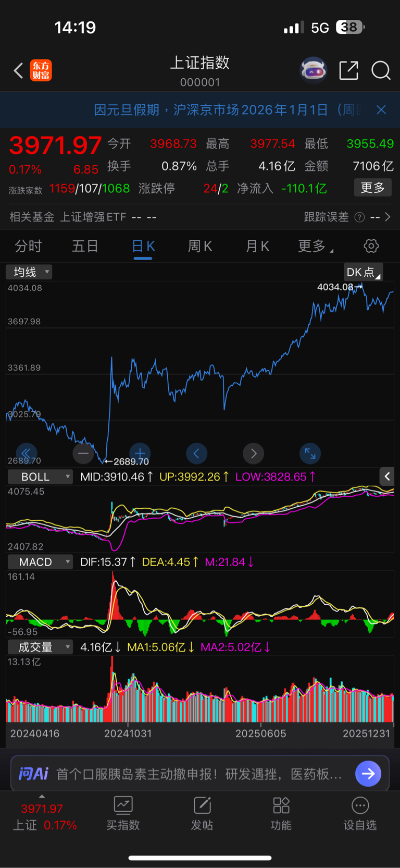Zoom in chart with plus icon
Viewport: 400px width, 868px height.
pyautogui.click(x=140, y=454)
